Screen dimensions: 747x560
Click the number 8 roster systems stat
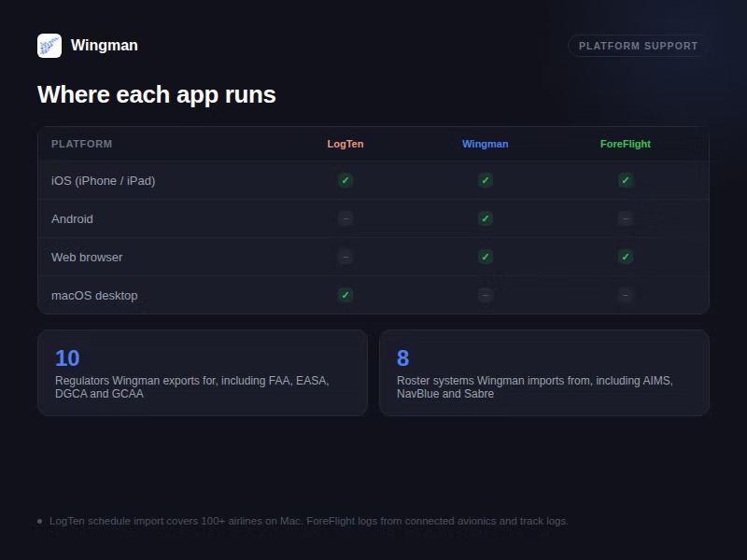pyautogui.click(x=403, y=358)
